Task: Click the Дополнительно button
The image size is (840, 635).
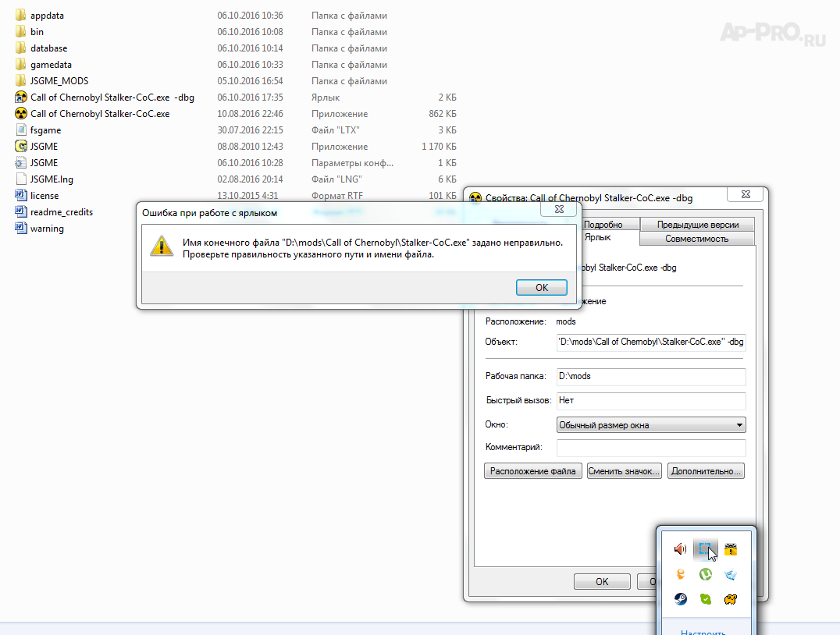Action: [x=706, y=471]
